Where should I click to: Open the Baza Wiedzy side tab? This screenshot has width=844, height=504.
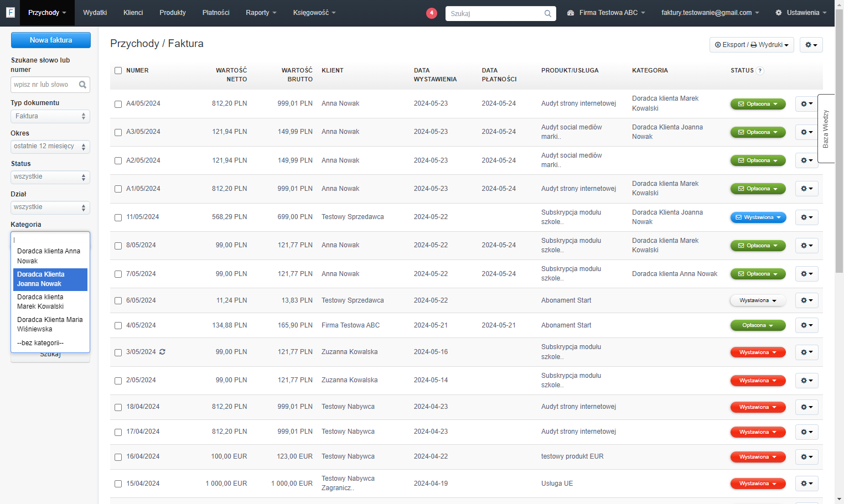point(826,128)
